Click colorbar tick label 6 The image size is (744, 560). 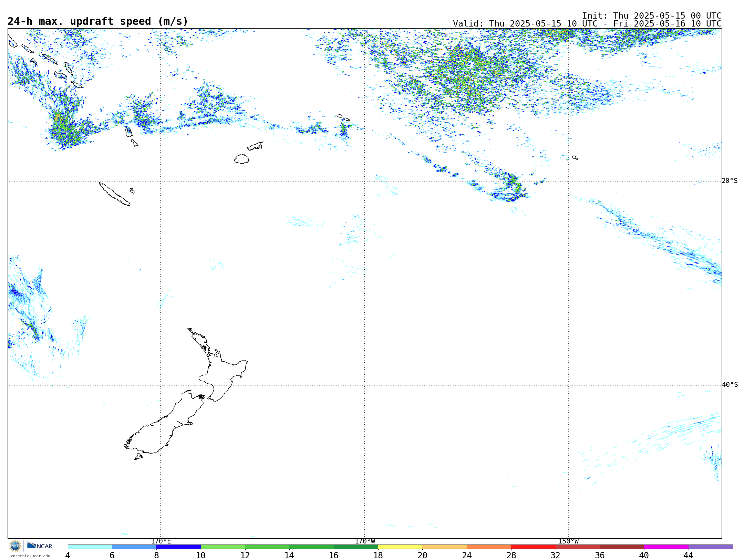click(x=112, y=555)
